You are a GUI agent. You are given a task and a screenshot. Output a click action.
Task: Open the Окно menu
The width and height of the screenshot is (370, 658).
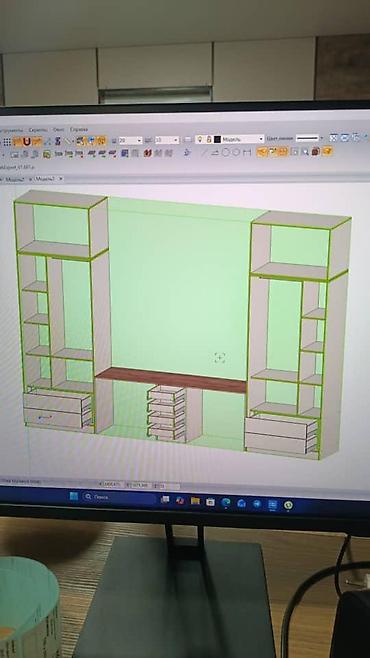click(x=59, y=130)
